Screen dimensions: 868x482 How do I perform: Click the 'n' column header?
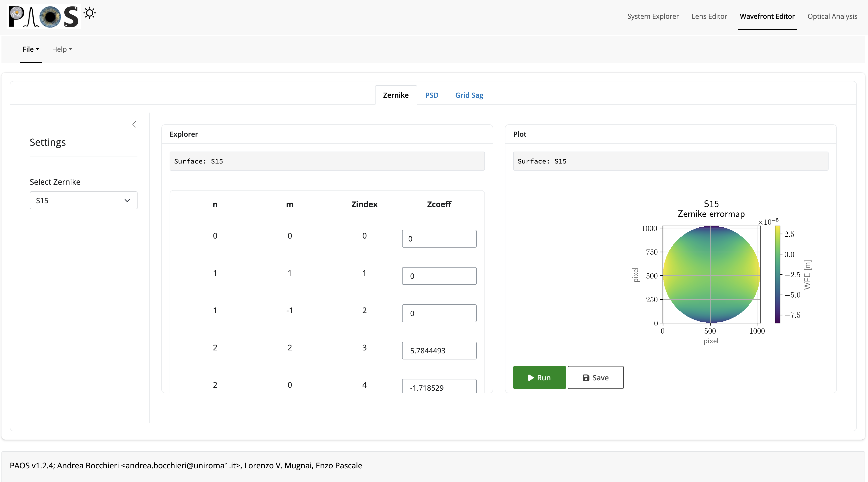point(215,204)
